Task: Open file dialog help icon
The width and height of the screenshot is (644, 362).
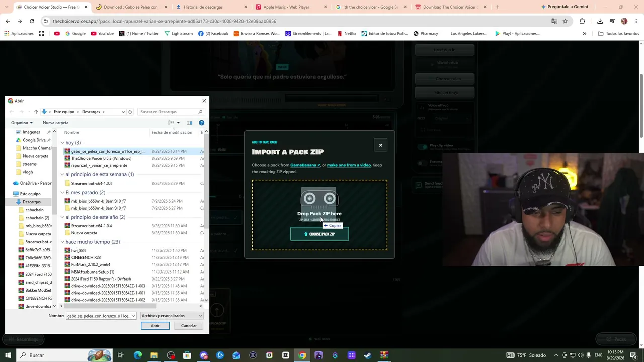Action: coord(201,123)
